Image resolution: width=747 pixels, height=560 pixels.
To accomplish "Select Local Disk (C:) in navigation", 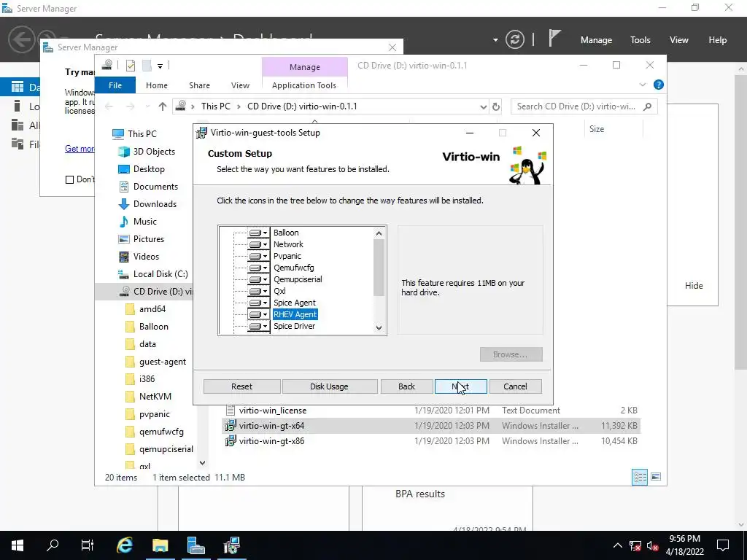I will [x=153, y=274].
